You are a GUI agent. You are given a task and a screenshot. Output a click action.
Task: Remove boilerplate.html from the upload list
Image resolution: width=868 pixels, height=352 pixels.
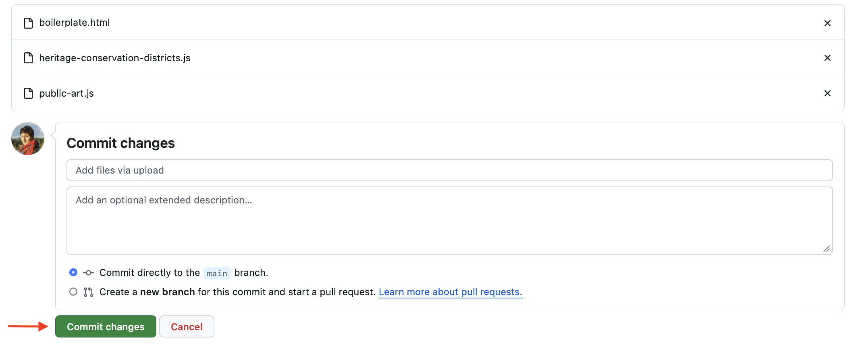tap(827, 23)
